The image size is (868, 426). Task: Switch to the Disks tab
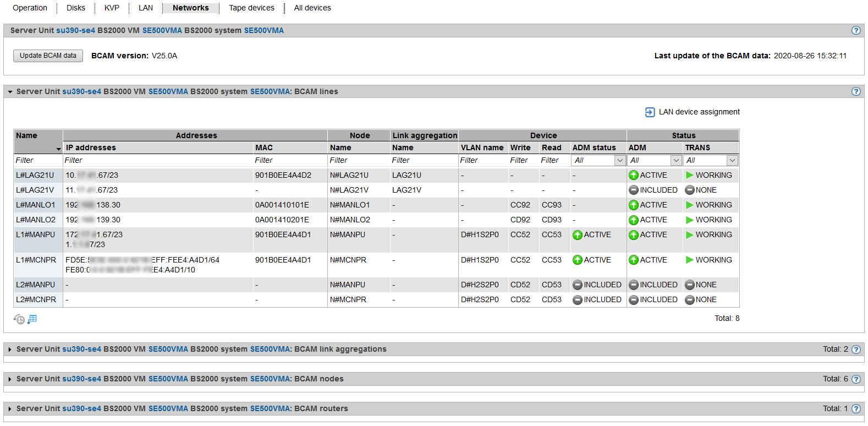(76, 8)
